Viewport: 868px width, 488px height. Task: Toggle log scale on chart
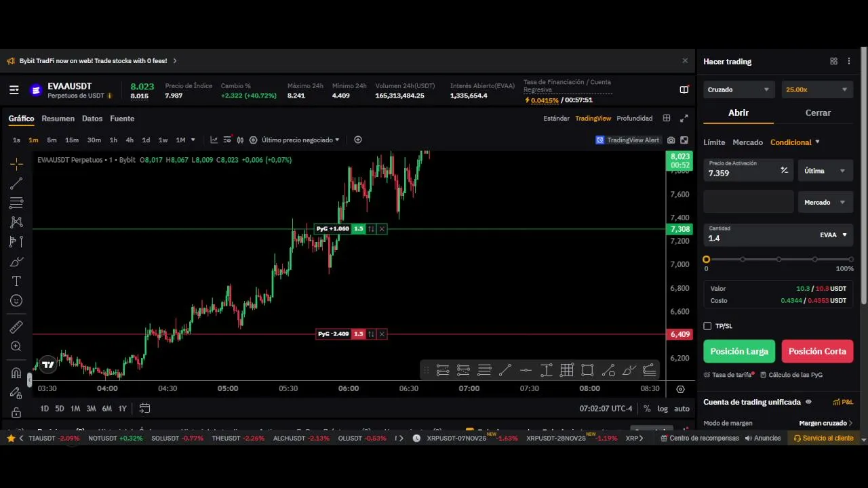(663, 409)
